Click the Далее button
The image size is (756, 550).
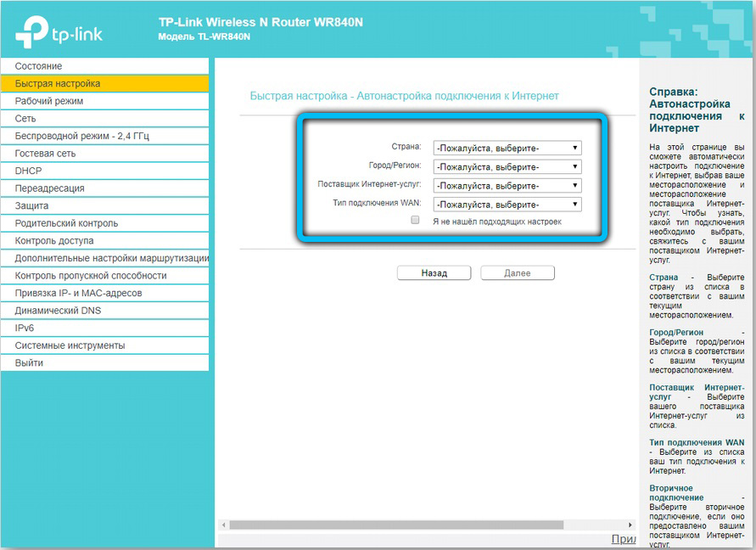coord(517,273)
